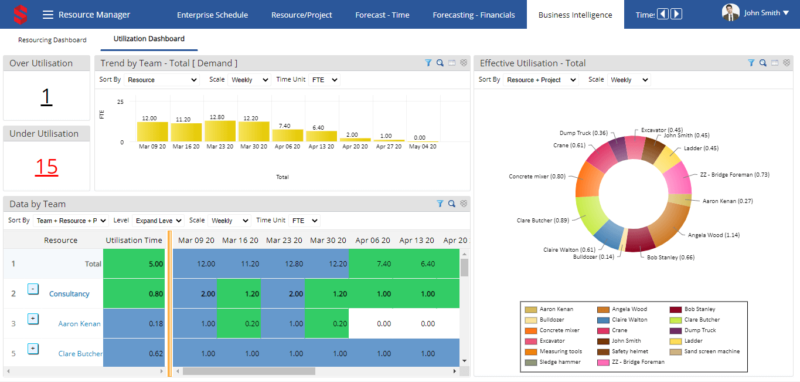
Task: Open Sort By Resource + Project dropdown
Action: click(x=541, y=80)
